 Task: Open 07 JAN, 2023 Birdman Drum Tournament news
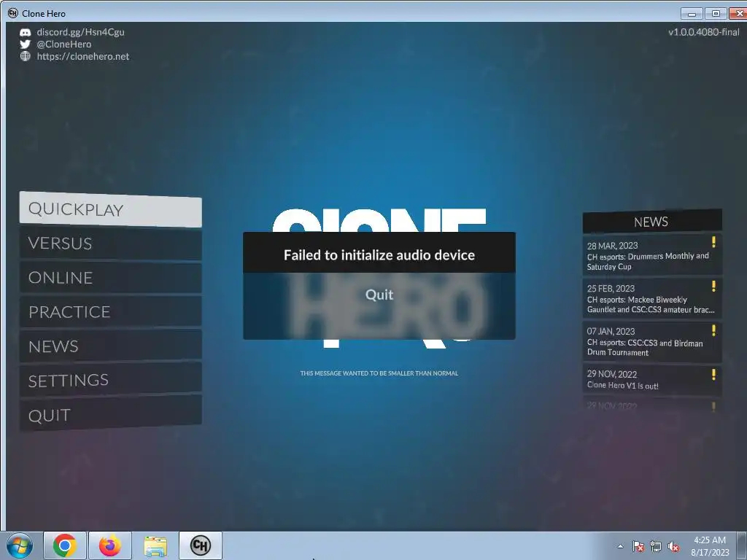tap(652, 341)
